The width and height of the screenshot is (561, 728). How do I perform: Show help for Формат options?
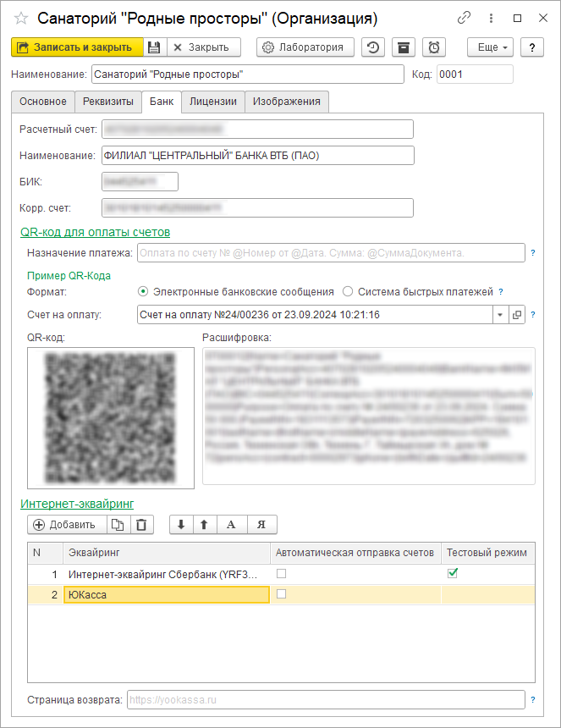(501, 292)
